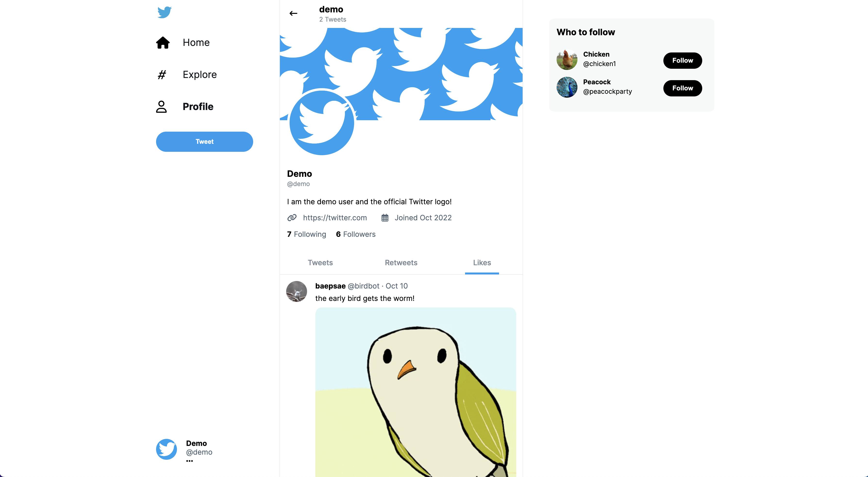Click the back arrow icon
Image resolution: width=868 pixels, height=477 pixels.
(x=293, y=13)
